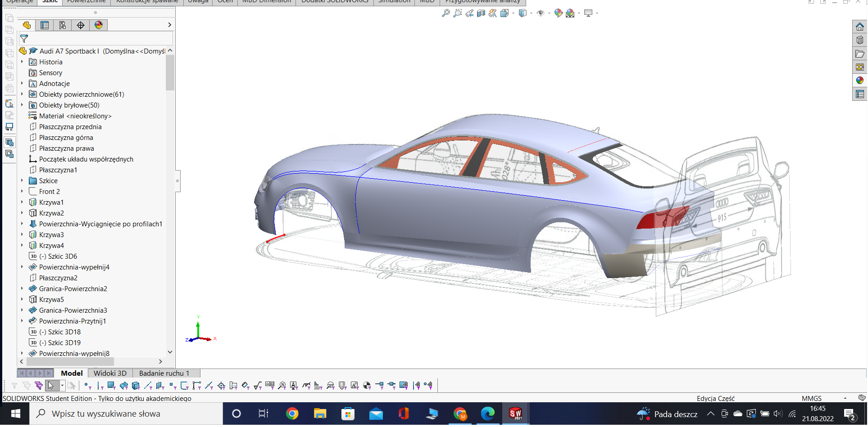Image resolution: width=868 pixels, height=427 pixels.
Task: Click the Previous View icon
Action: (469, 13)
